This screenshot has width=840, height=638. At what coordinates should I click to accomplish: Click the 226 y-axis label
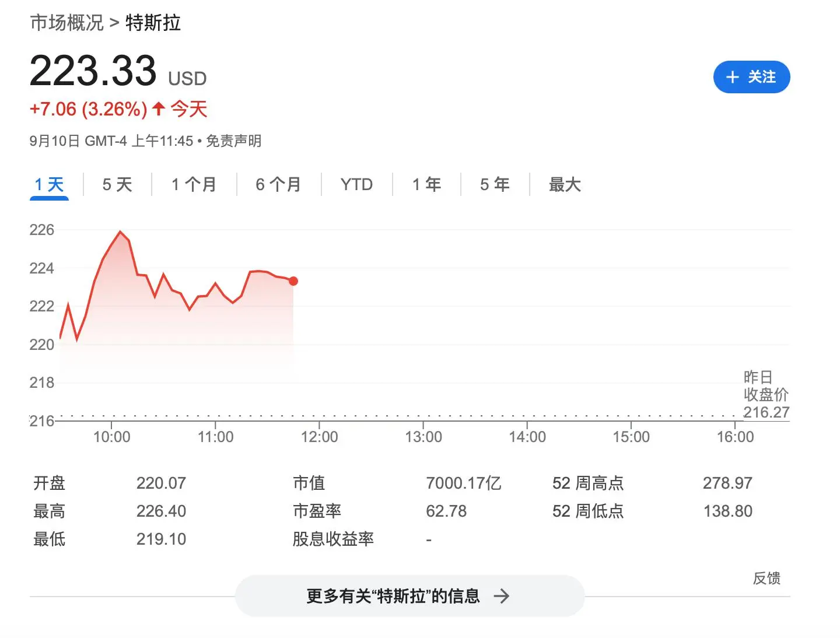[x=42, y=230]
